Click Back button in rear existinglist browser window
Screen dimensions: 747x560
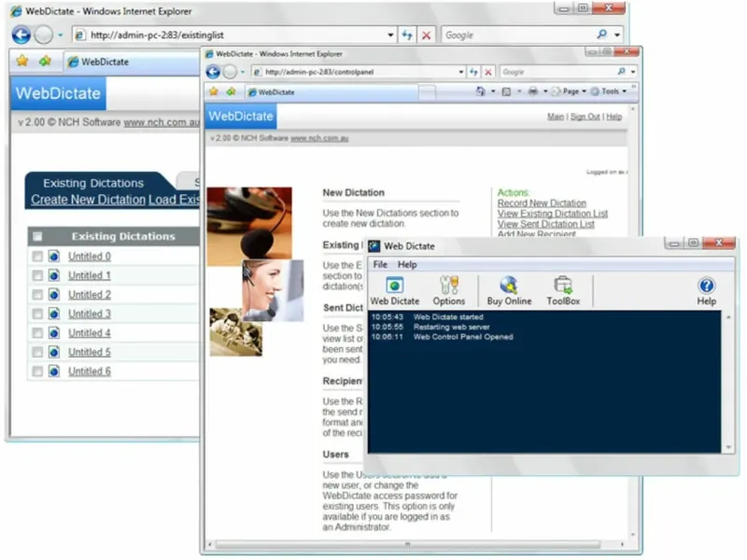tap(21, 35)
